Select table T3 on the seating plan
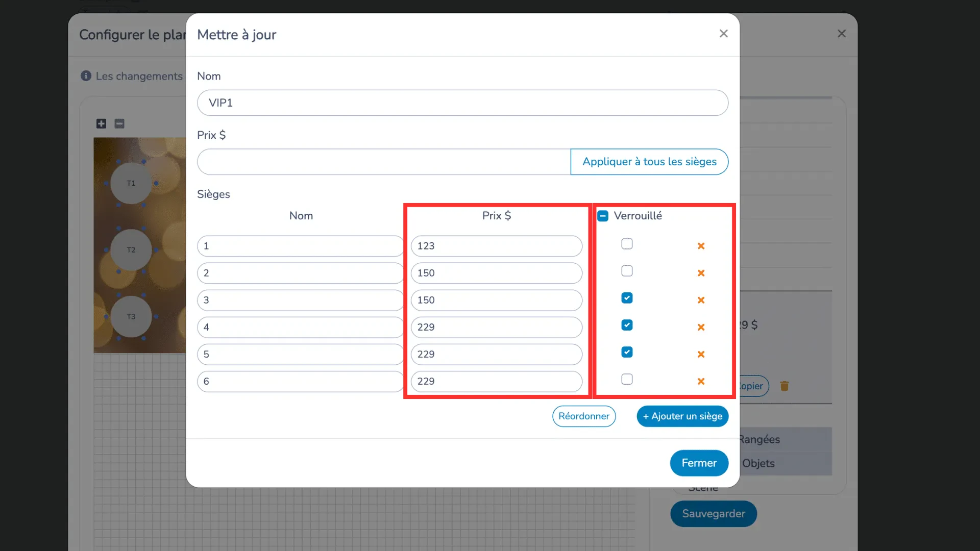 (x=131, y=317)
